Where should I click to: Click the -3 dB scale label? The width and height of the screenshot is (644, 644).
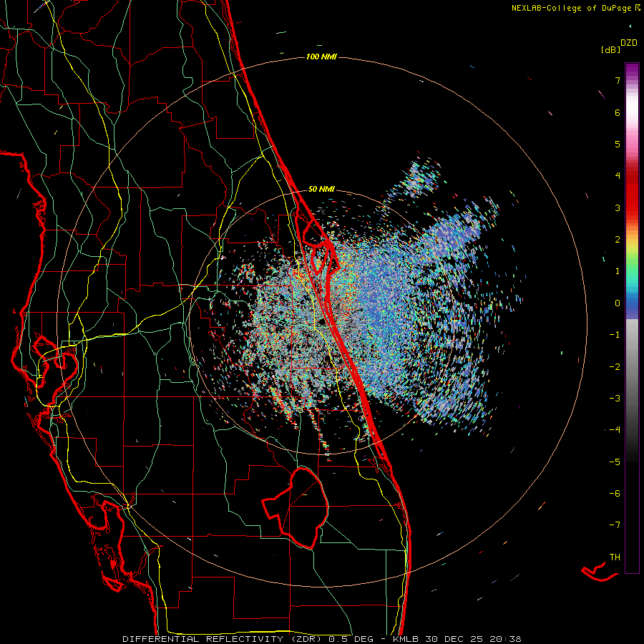[615, 398]
